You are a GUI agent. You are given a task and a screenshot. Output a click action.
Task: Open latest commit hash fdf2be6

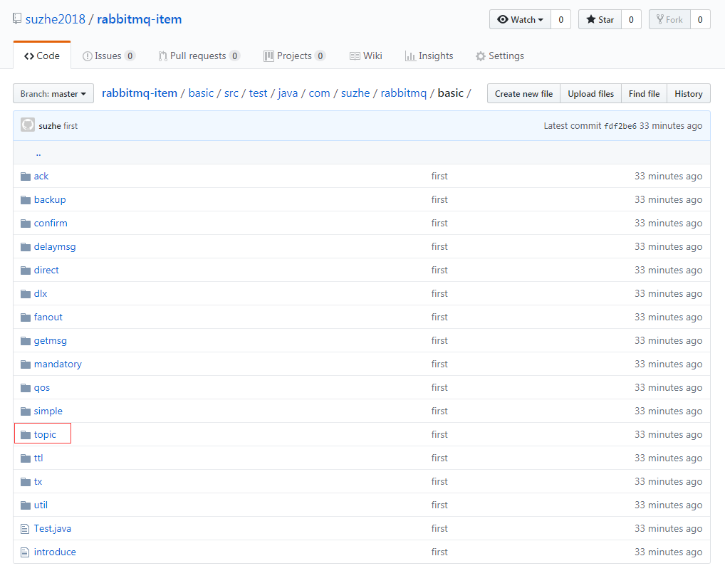(x=620, y=126)
